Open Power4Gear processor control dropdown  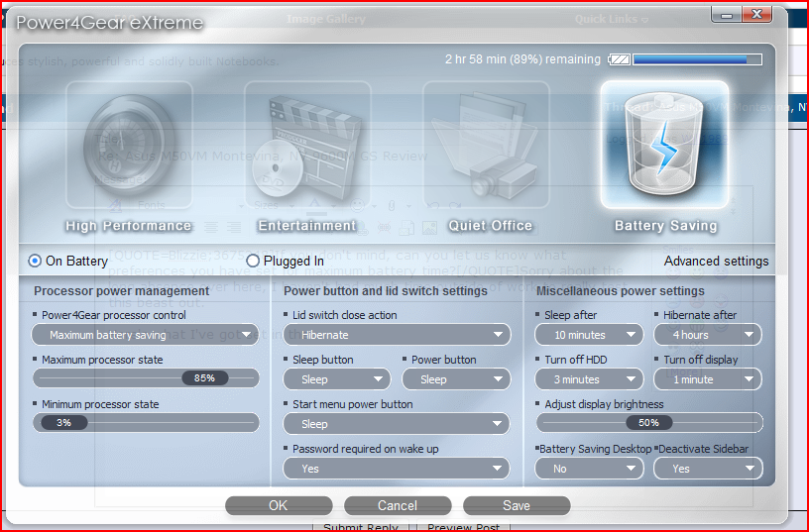pos(145,335)
